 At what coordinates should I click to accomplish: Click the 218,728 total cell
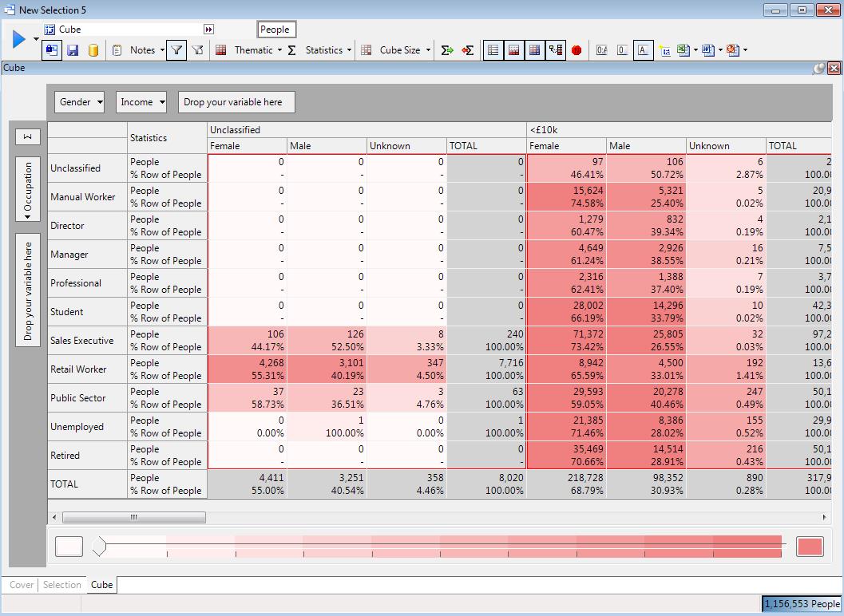point(567,484)
